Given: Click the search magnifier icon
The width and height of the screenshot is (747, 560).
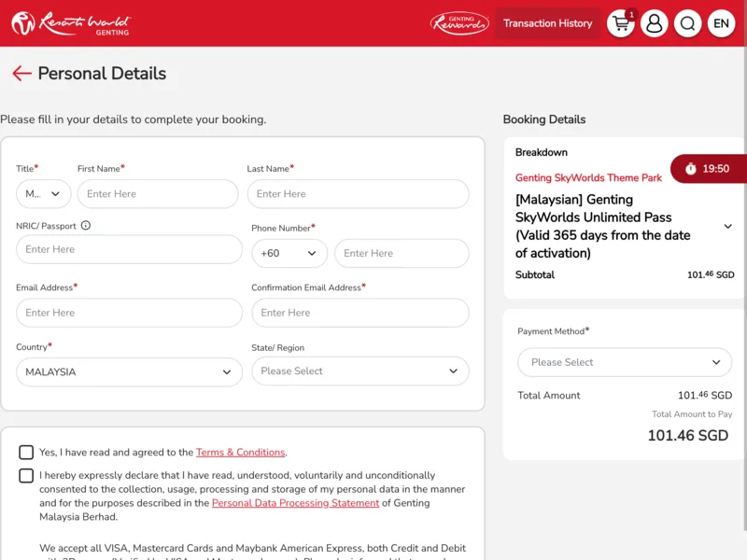Looking at the screenshot, I should (x=687, y=23).
